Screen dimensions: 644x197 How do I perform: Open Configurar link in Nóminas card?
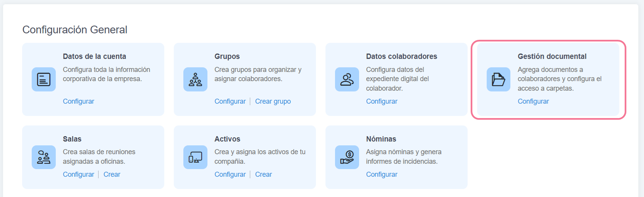(381, 174)
